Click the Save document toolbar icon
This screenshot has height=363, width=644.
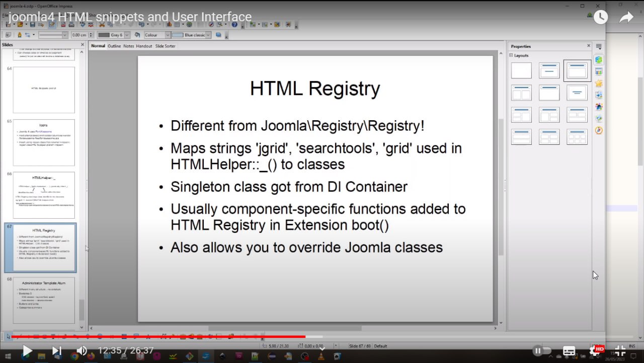pyautogui.click(x=33, y=25)
